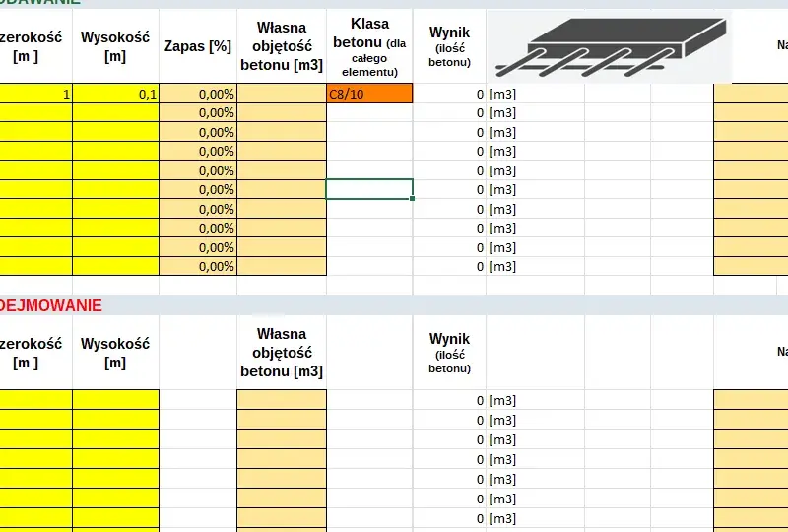This screenshot has width=788, height=532.
Task: Click the first Własna objętość input below DEJMOWANIE headers
Action: (282, 399)
